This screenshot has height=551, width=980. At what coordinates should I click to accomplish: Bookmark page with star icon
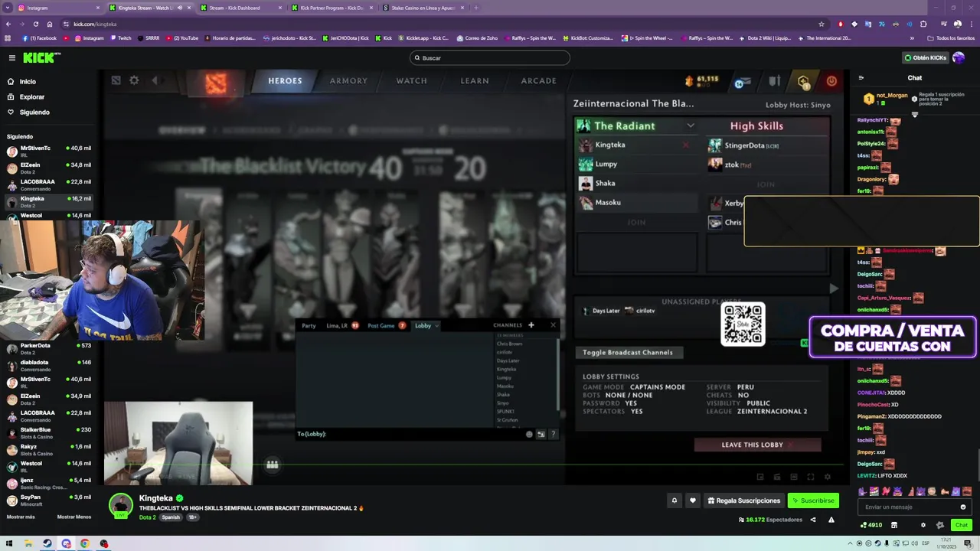click(x=822, y=24)
